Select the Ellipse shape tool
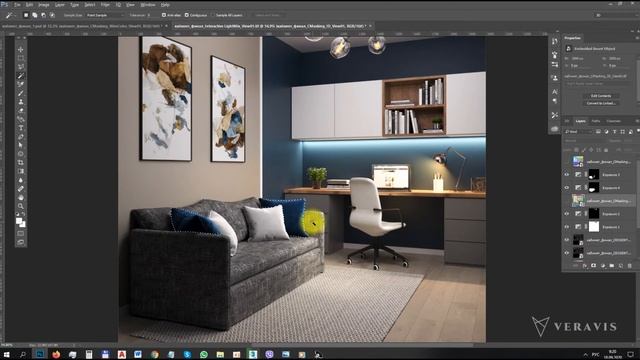640x360 pixels. click(20, 154)
